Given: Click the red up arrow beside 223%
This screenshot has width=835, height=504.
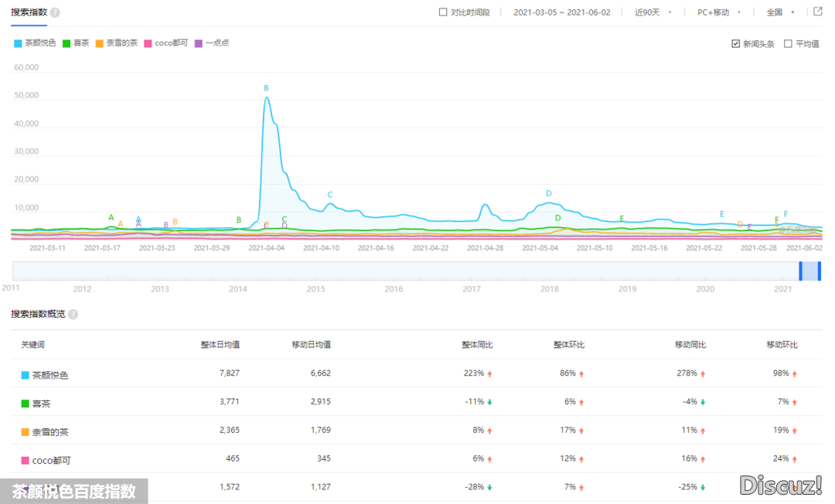Looking at the screenshot, I should pyautogui.click(x=489, y=374).
